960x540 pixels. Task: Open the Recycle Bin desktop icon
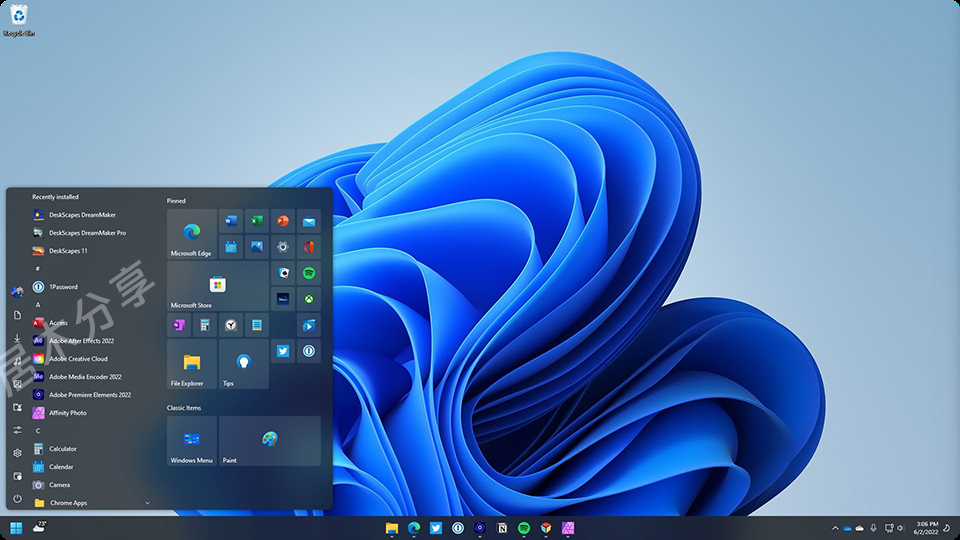(19, 20)
